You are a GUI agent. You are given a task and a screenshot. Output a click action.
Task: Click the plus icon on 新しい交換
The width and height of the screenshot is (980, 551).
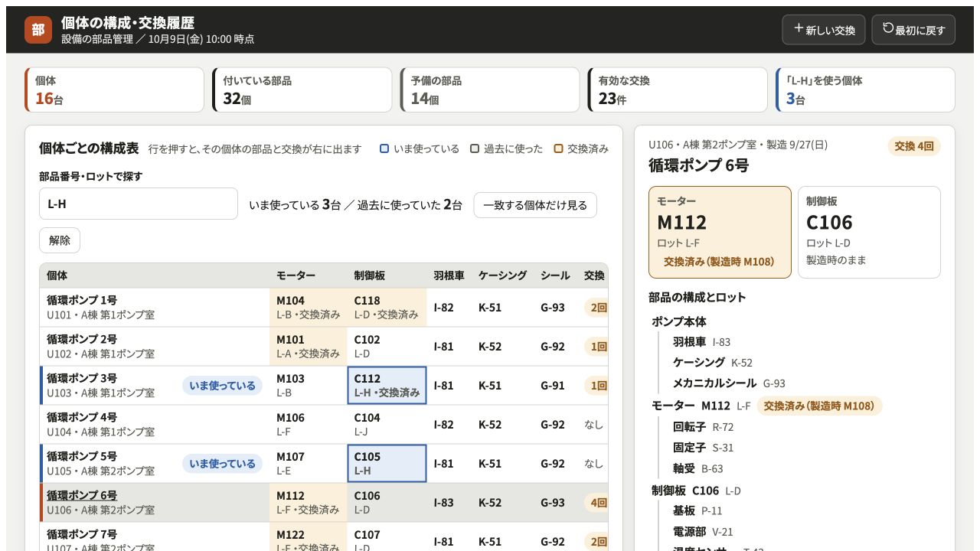pyautogui.click(x=799, y=28)
